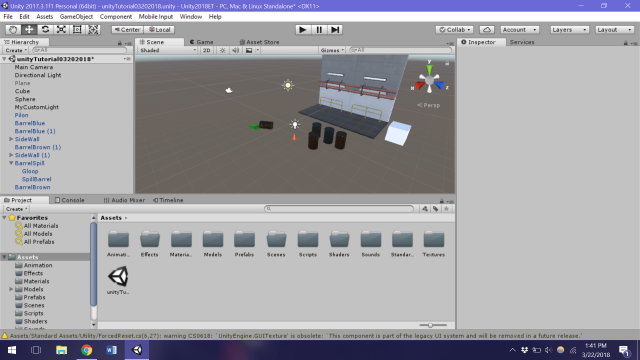Click the Step forward button

[x=335, y=30]
